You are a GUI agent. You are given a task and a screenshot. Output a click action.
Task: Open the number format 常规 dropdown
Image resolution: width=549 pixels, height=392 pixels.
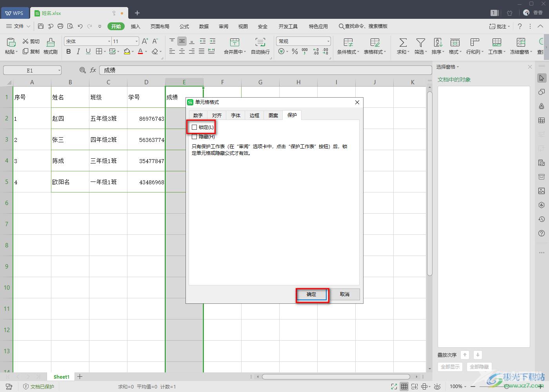(x=328, y=41)
